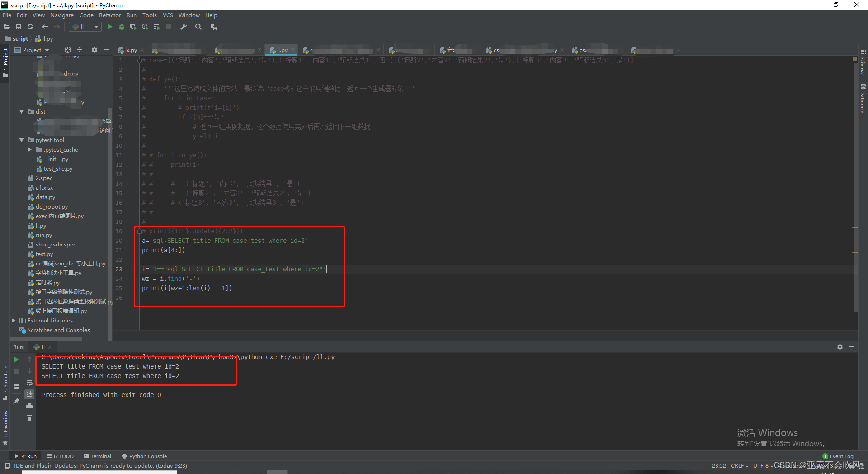Start debugging with the green bug icon
The image size is (868, 474).
coord(122,27)
